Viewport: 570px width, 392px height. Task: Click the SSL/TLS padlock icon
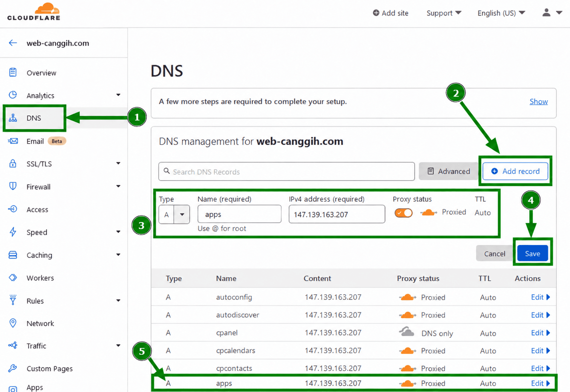coord(13,164)
